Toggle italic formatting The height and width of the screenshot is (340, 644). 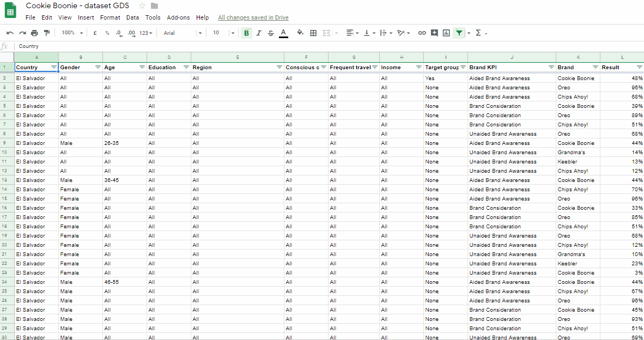pyautogui.click(x=259, y=33)
